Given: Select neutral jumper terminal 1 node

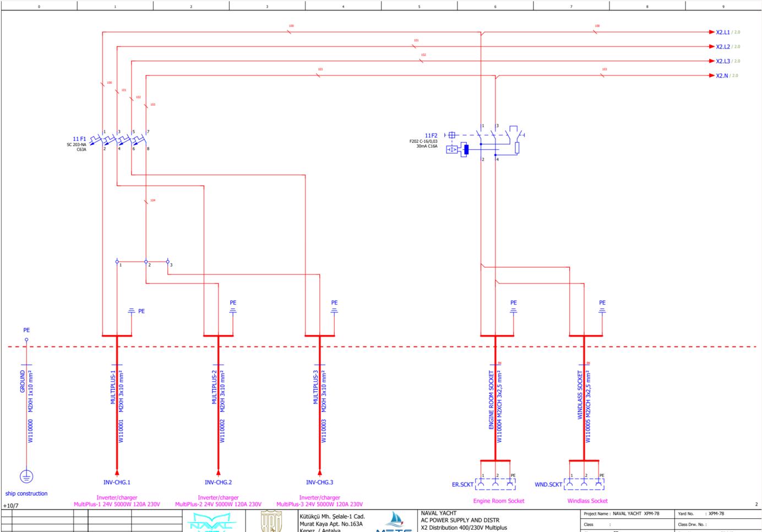Looking at the screenshot, I should [117, 262].
